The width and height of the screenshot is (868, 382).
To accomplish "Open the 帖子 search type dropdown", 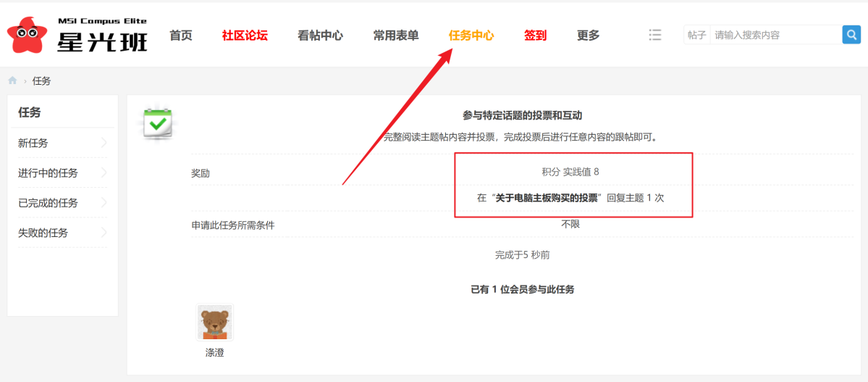I will point(696,35).
